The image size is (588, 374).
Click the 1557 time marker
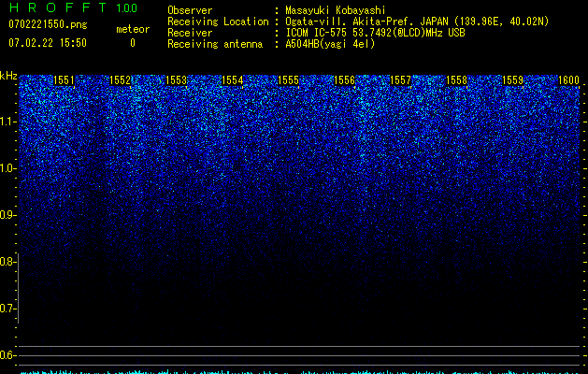click(400, 80)
